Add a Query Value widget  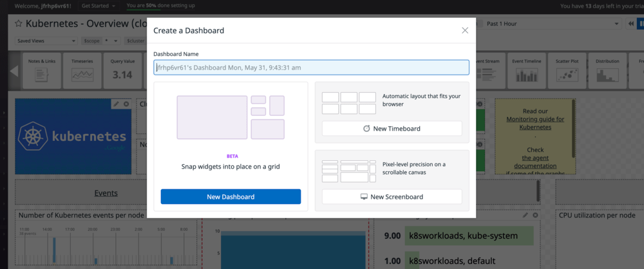point(122,71)
